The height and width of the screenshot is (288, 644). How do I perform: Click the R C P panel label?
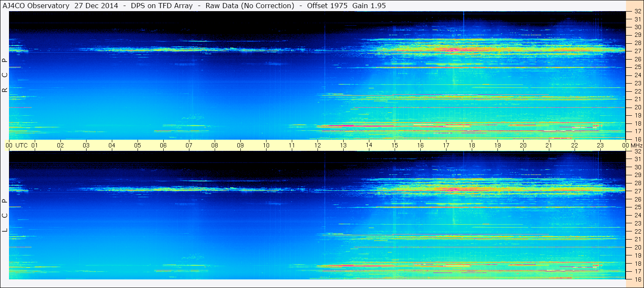pyautogui.click(x=5, y=75)
